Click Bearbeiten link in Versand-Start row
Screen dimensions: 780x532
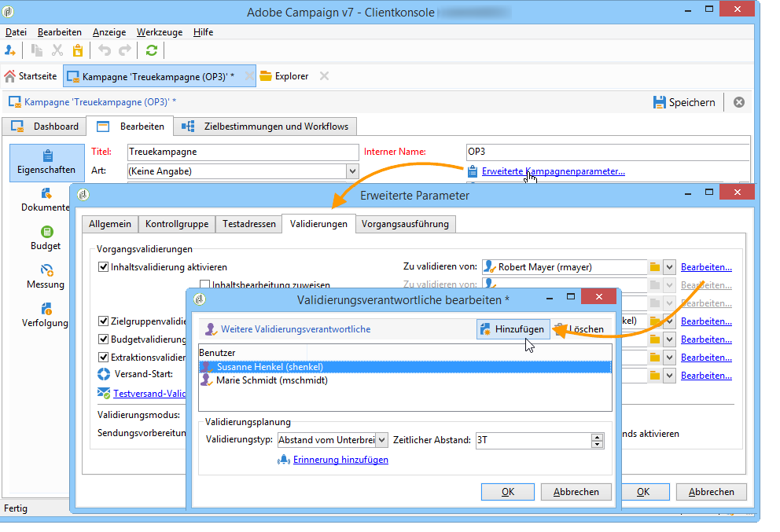(706, 376)
